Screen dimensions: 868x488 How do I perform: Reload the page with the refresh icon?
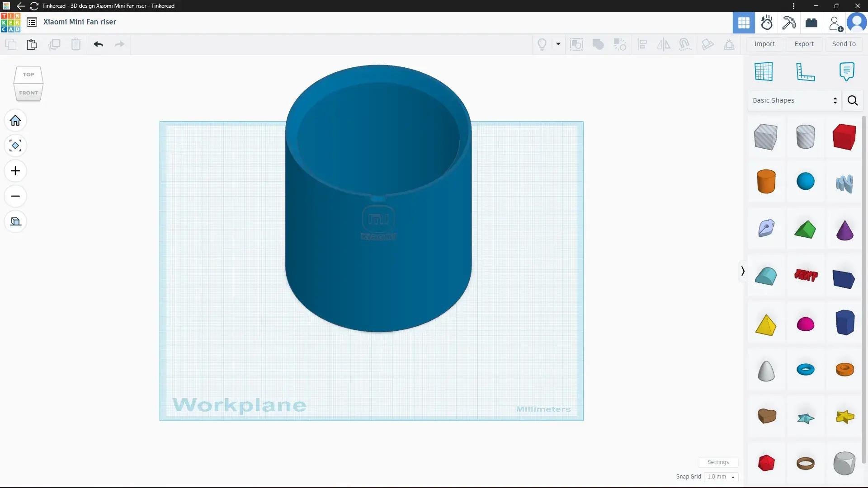click(34, 6)
